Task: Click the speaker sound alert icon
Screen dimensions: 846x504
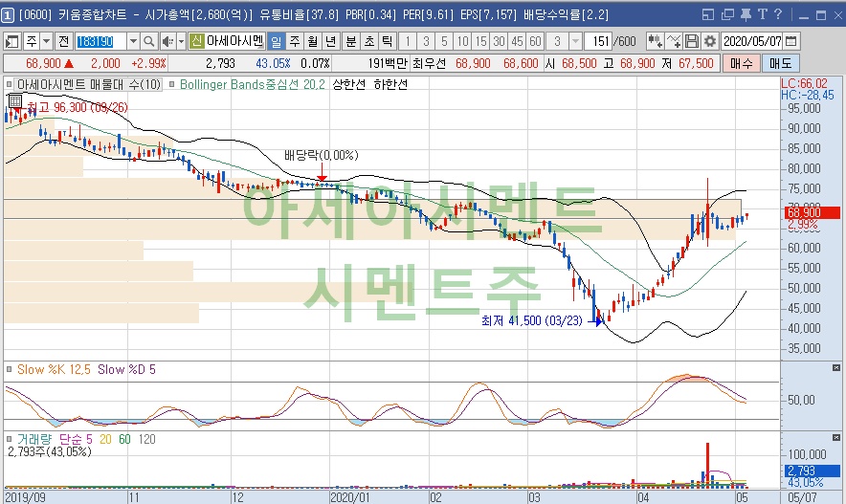Action: coord(167,41)
